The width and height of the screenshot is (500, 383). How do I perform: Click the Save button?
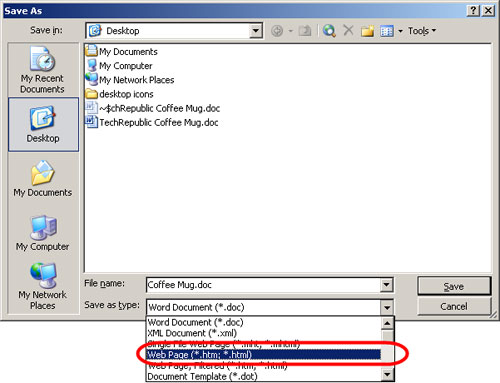coord(454,286)
